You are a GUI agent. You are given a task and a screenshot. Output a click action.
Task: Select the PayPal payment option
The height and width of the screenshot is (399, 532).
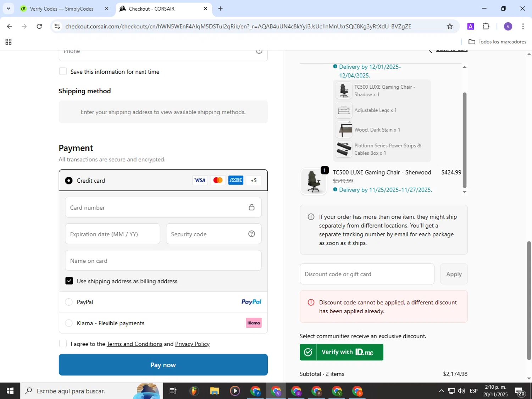pos(68,302)
